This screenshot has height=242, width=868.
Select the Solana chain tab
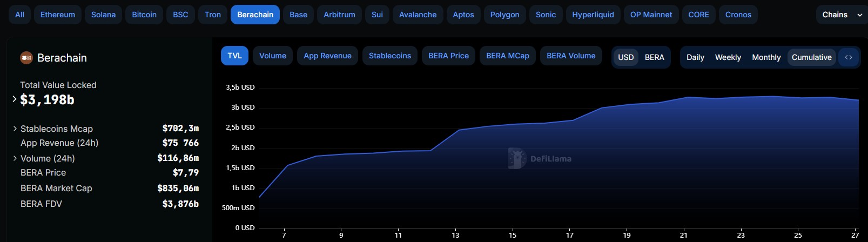click(x=103, y=15)
